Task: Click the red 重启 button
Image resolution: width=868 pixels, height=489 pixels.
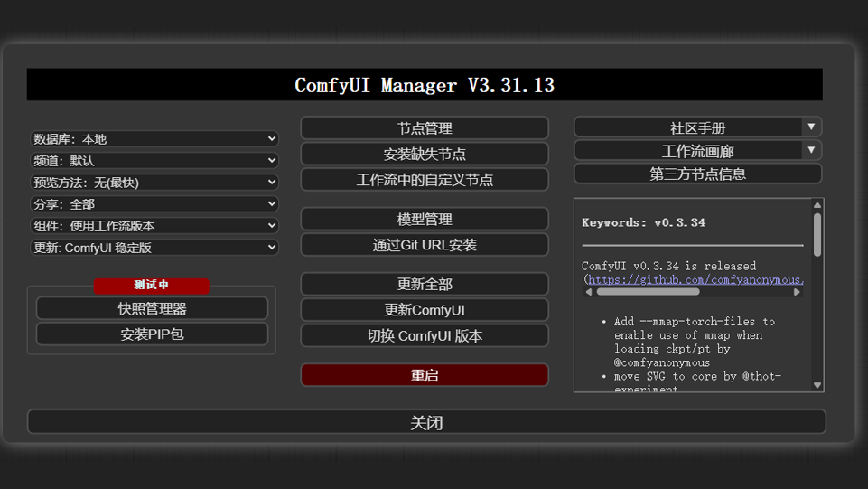Action: [425, 375]
